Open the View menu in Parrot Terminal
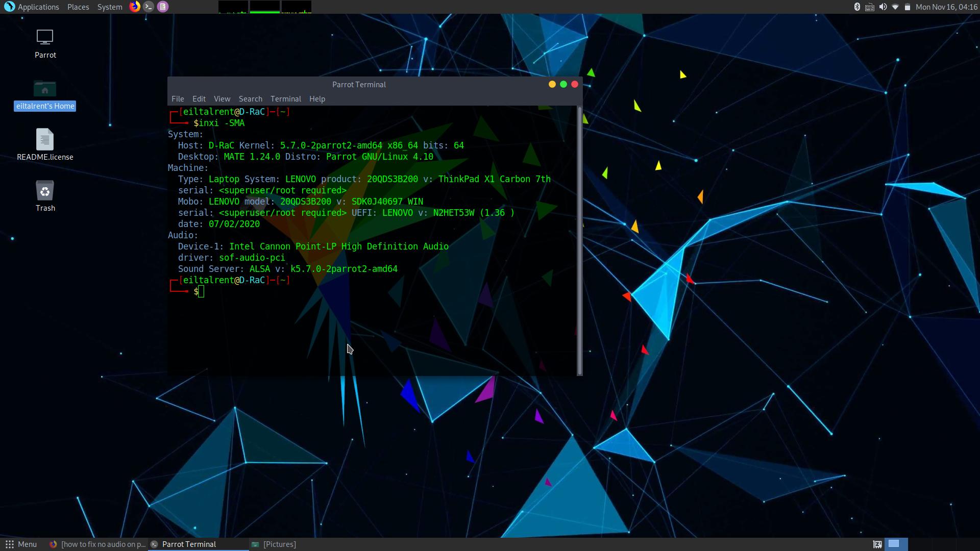 [x=222, y=99]
